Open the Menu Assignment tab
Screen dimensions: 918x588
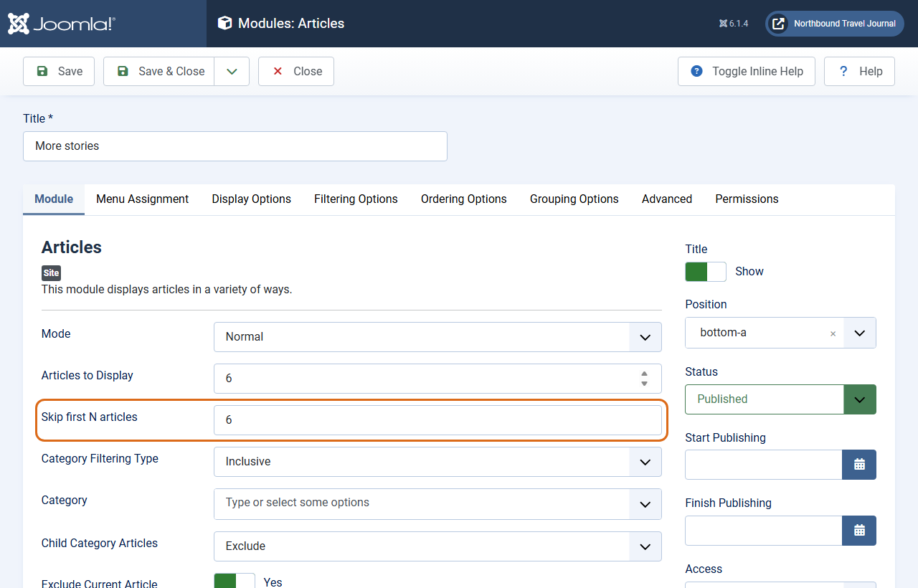tap(143, 199)
